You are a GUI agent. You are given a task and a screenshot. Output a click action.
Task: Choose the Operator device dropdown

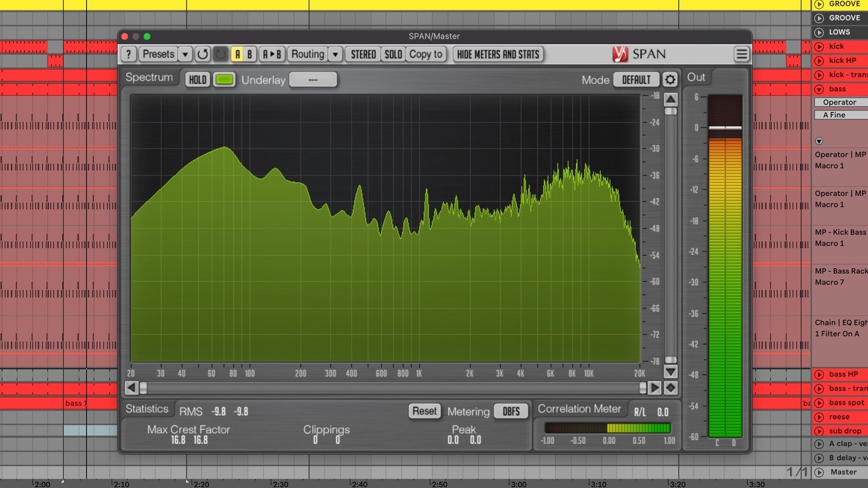coord(841,102)
